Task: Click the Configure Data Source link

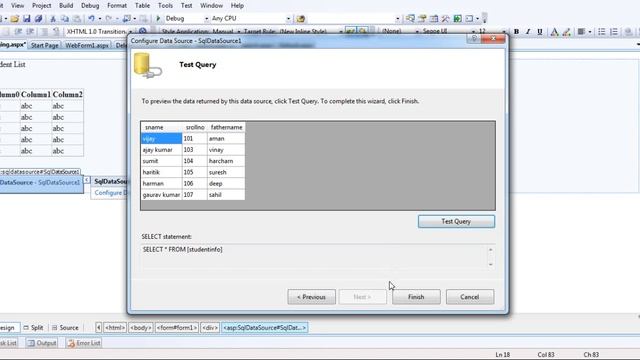Action: [111, 193]
